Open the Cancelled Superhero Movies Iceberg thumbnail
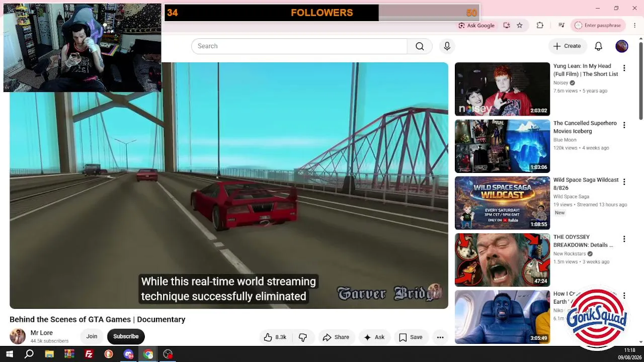Screen dimensions: 644x362 [x=502, y=146]
